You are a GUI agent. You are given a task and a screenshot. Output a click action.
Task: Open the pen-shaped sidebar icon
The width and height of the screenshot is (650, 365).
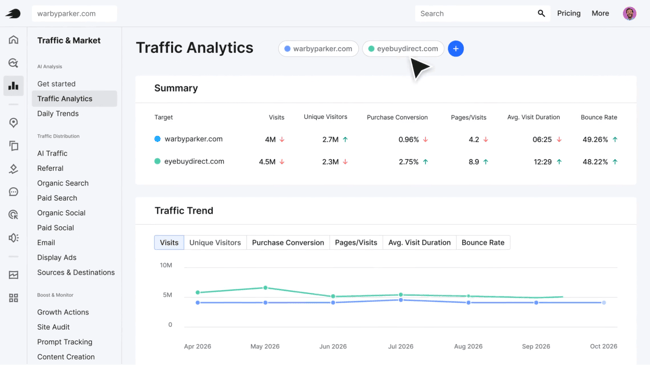pyautogui.click(x=13, y=169)
